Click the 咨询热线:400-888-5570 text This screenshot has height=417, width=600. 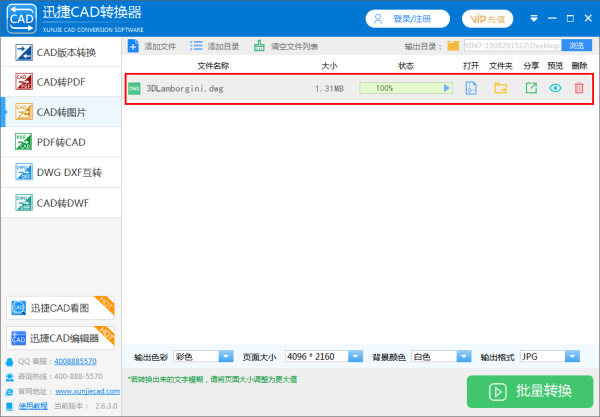coord(60,376)
